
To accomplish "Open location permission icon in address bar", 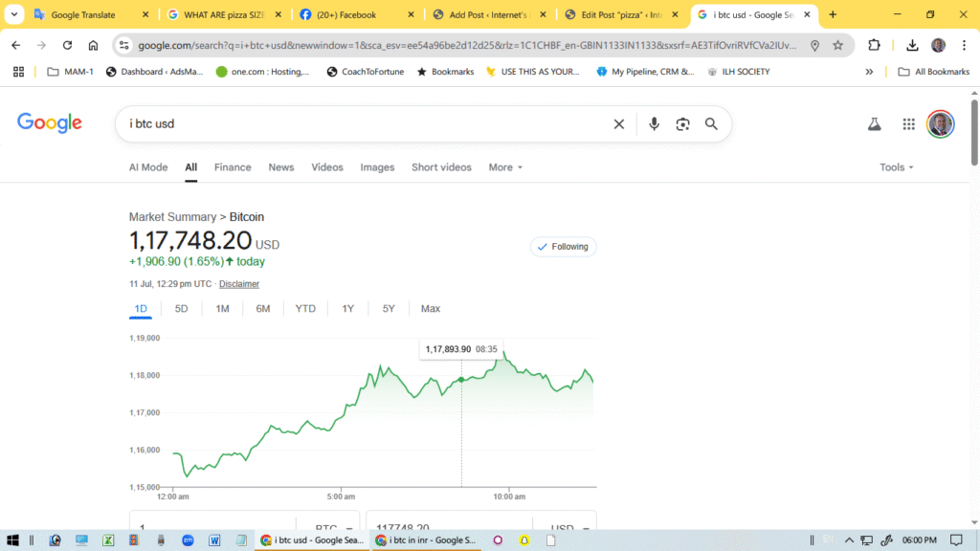I will tap(814, 45).
